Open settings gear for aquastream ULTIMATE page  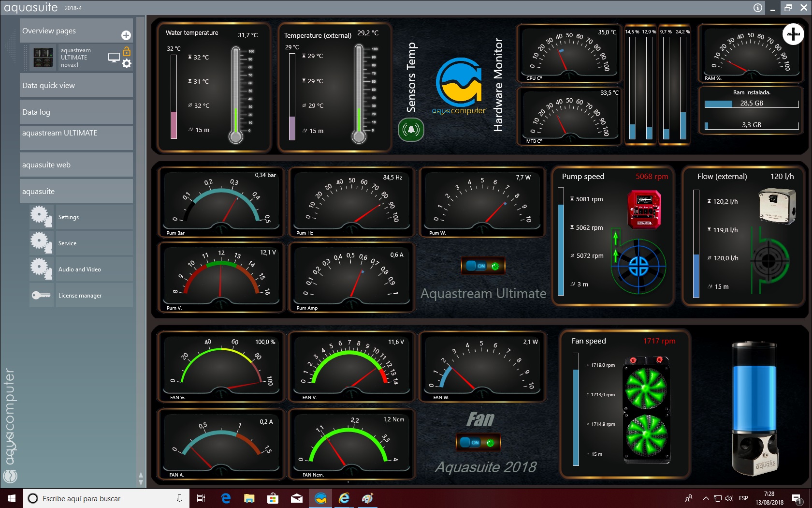coord(127,64)
